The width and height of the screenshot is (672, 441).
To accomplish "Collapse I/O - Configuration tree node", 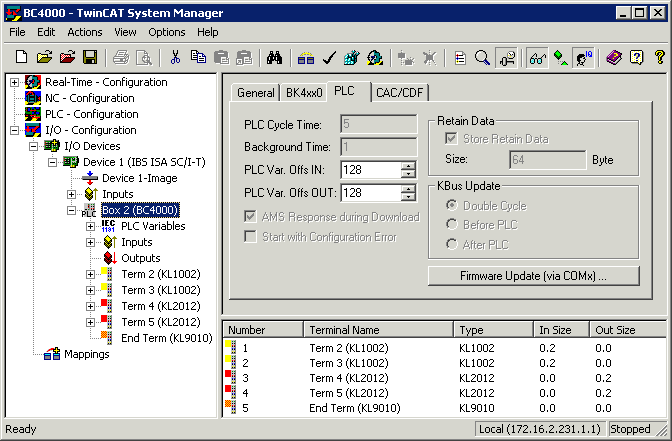I will (x=15, y=130).
